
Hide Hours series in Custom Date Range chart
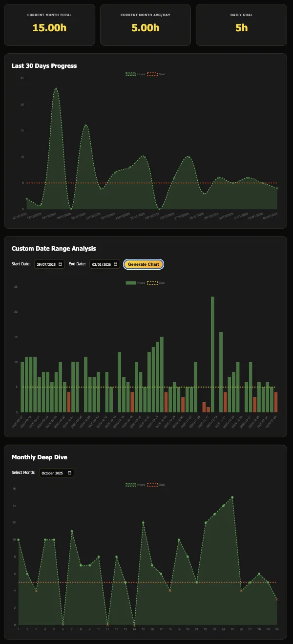click(136, 283)
